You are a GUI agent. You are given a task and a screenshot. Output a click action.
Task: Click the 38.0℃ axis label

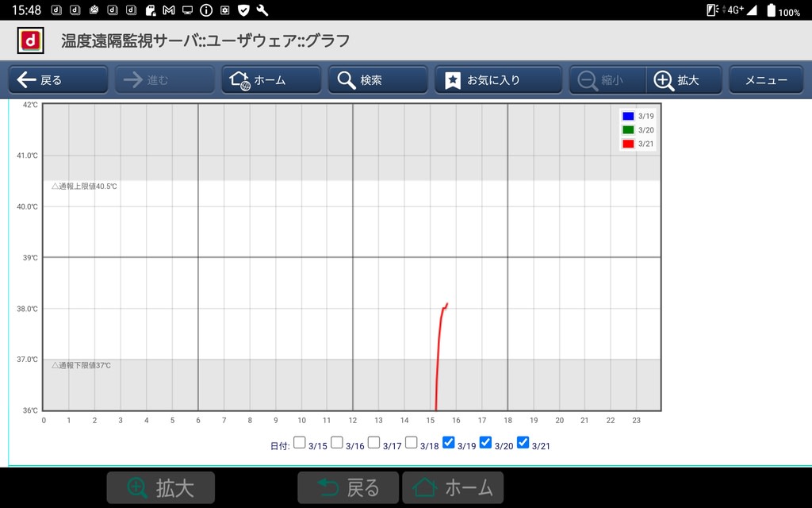click(28, 309)
